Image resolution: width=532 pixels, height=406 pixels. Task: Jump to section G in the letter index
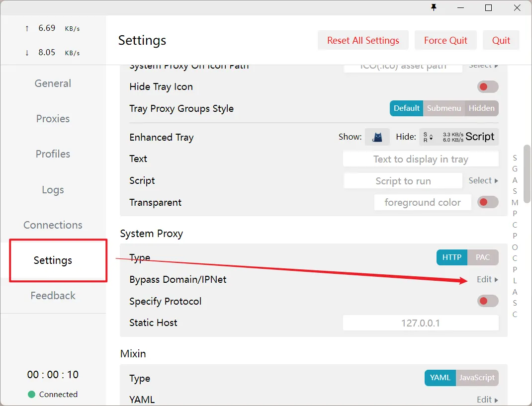[x=515, y=169]
